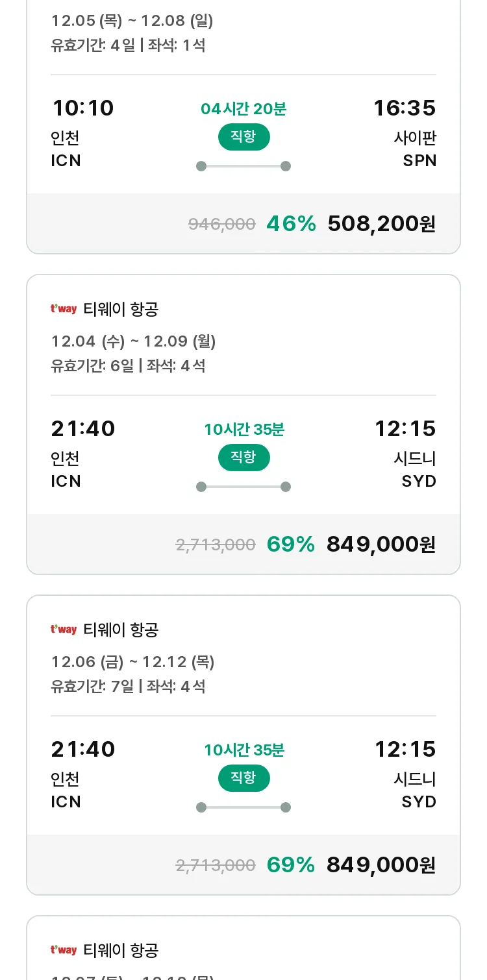Tap the t'way logo on the bottom-most card
This screenshot has height=980, width=487.
tap(64, 950)
